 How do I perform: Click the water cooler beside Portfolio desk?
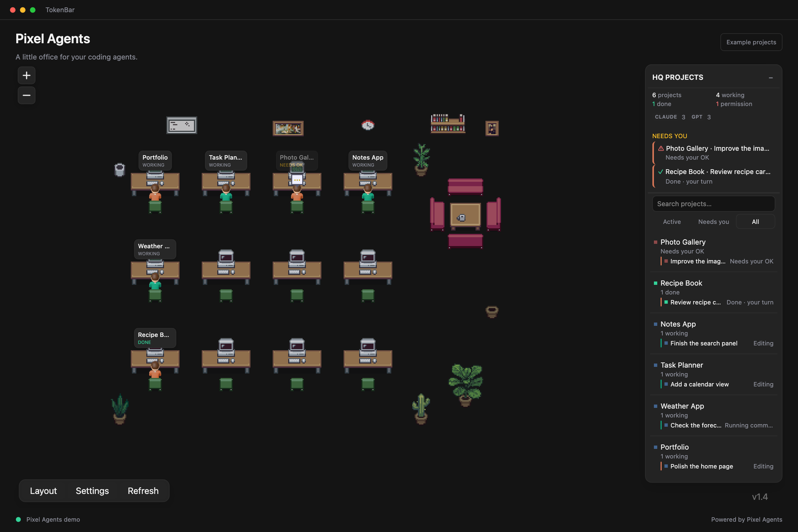tap(119, 170)
